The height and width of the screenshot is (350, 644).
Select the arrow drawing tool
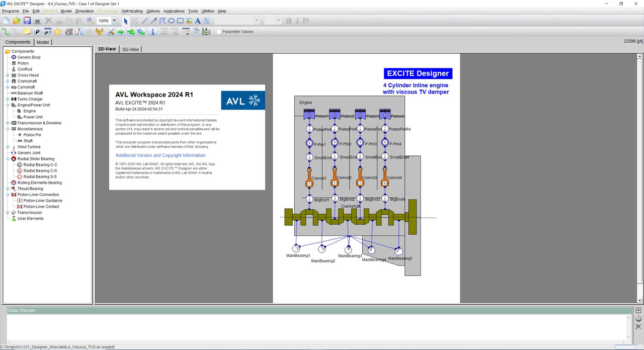click(x=153, y=21)
